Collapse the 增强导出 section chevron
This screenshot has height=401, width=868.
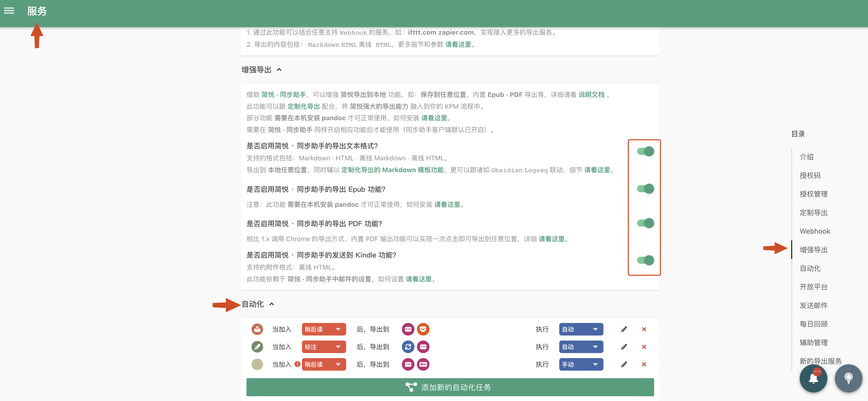pyautogui.click(x=279, y=70)
